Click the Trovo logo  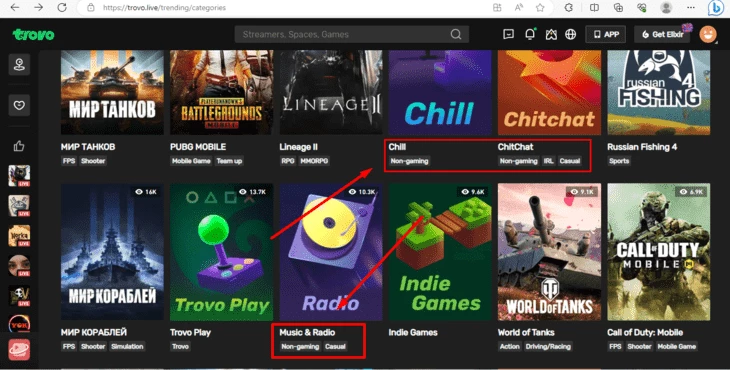point(33,34)
